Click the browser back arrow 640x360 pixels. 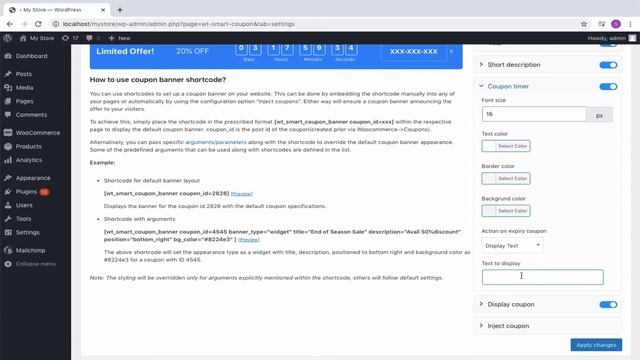pyautogui.click(x=10, y=24)
